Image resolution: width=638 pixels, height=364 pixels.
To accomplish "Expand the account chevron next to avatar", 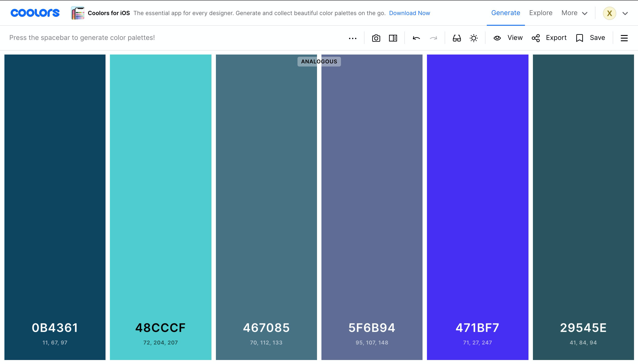I will click(x=625, y=14).
